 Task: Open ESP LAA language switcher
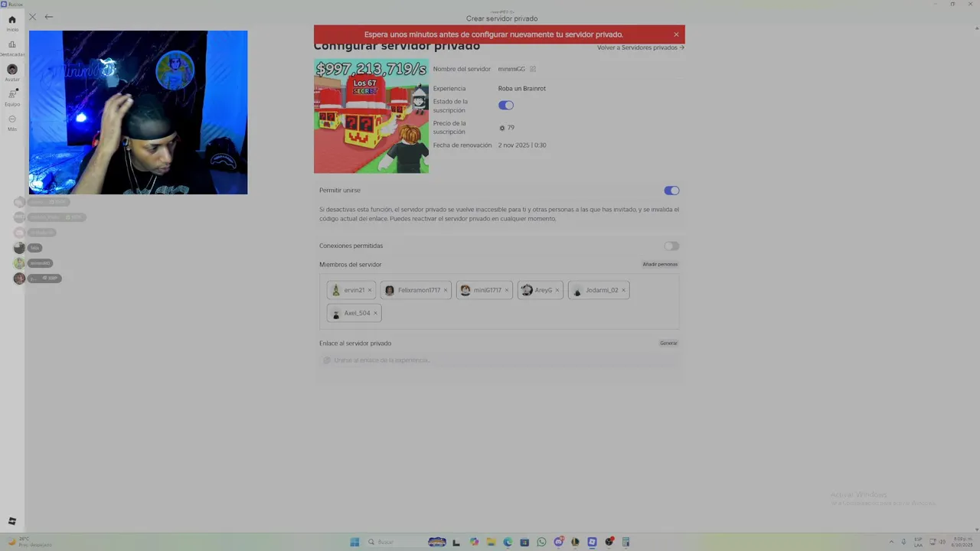click(918, 542)
